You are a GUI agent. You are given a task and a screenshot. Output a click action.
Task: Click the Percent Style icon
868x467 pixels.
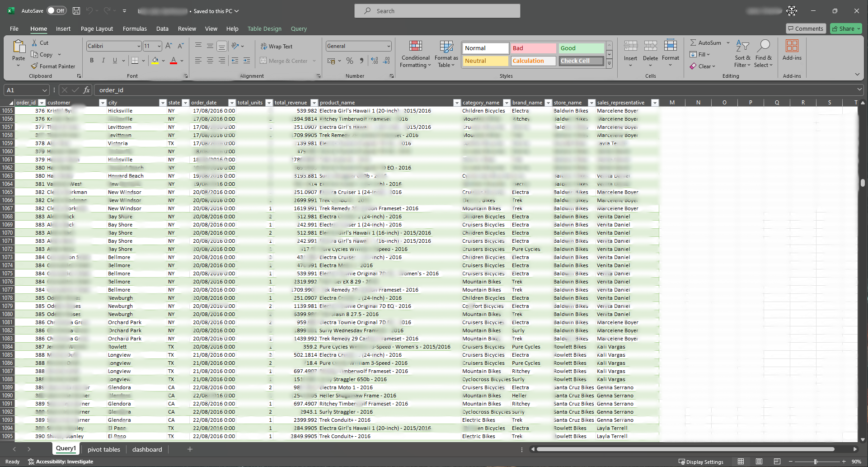350,61
